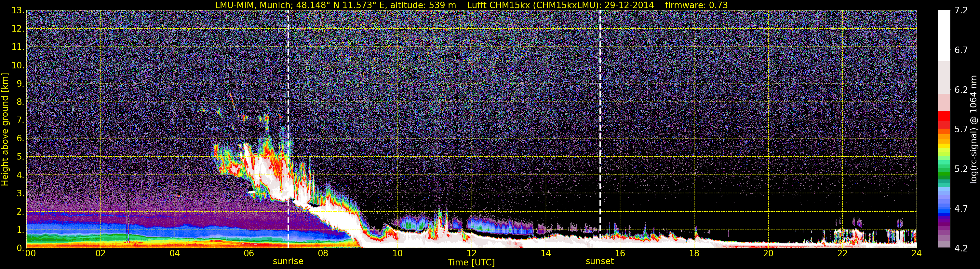Click the '1.' height tick label
This screenshot has width=980, height=269.
[20, 230]
